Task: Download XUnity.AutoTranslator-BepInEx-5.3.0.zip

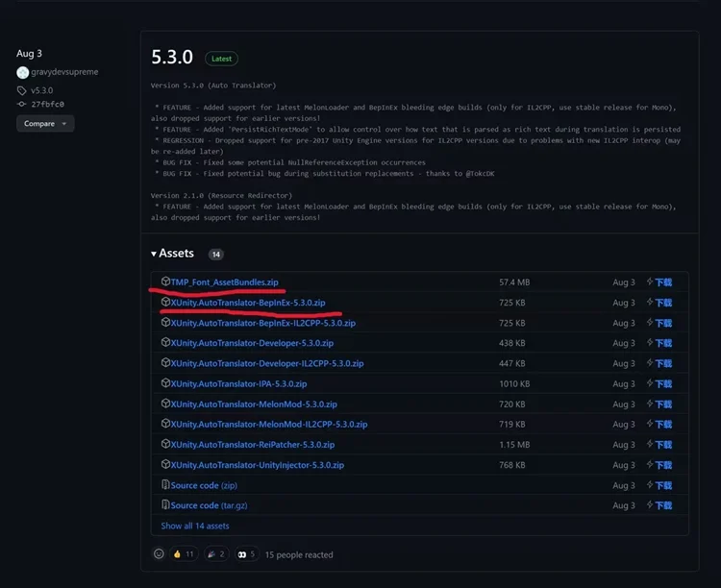Action: 248,303
